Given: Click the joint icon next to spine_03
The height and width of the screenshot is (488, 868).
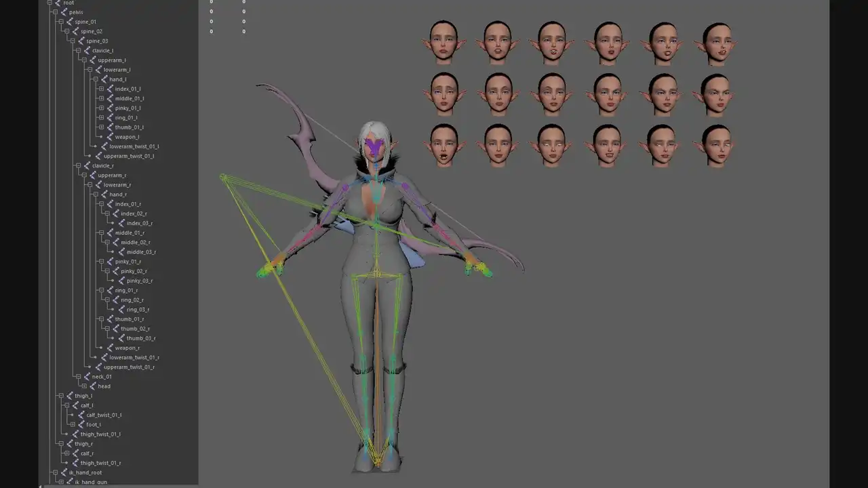Looking at the screenshot, I should click(81, 41).
